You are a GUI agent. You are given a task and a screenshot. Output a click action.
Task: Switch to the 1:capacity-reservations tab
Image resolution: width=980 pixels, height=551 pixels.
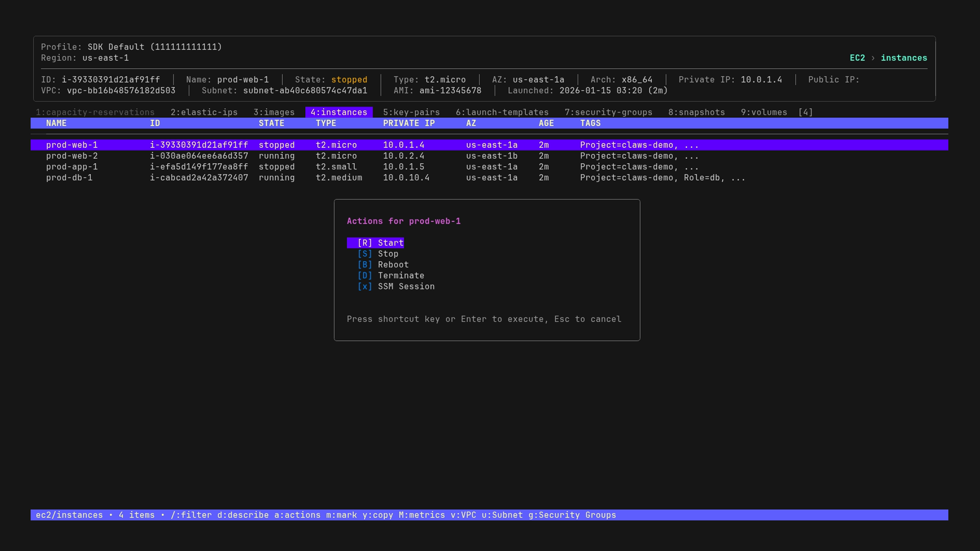tap(95, 112)
